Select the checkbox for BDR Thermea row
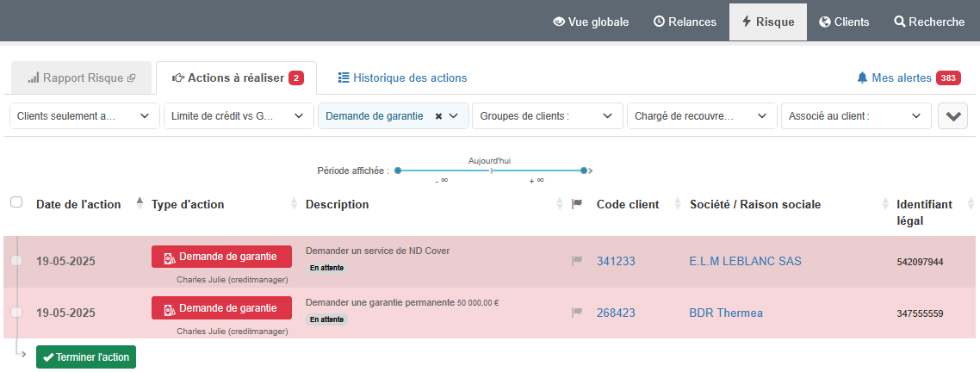 [x=16, y=313]
